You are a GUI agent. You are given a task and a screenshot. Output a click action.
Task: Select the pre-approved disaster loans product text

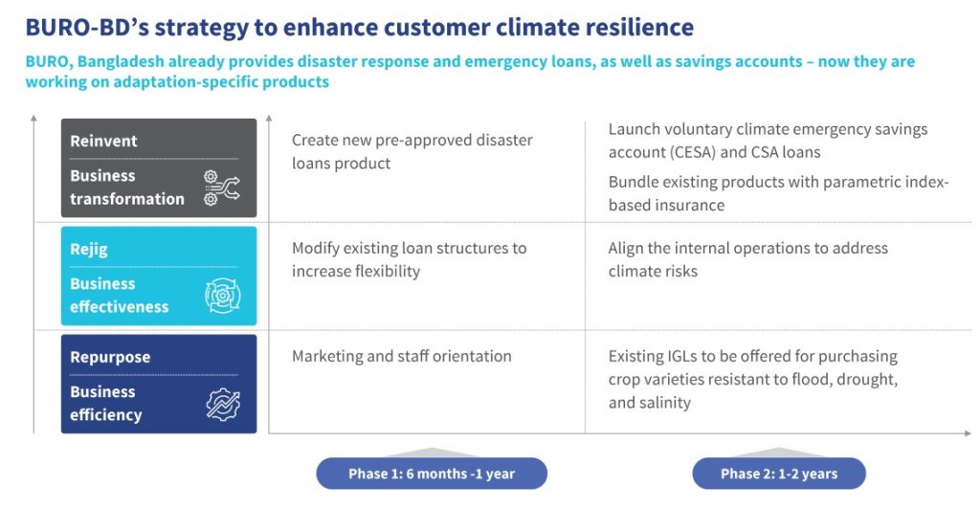(x=412, y=151)
